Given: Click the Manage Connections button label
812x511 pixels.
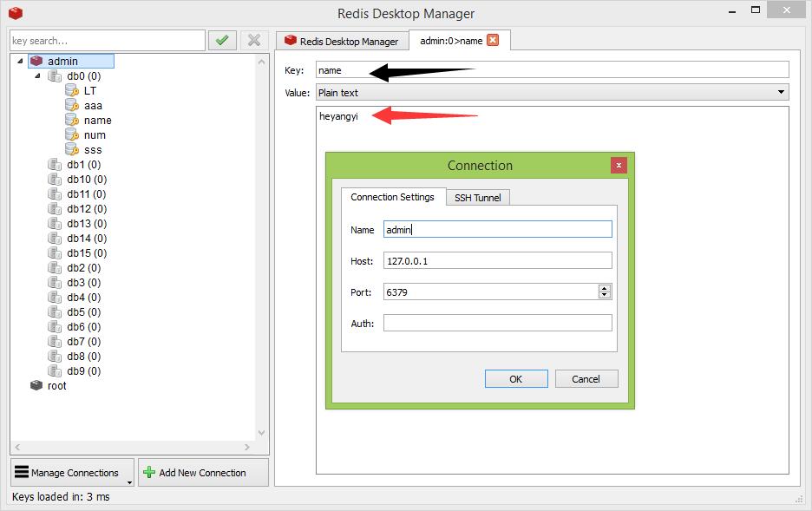Looking at the screenshot, I should [x=75, y=473].
